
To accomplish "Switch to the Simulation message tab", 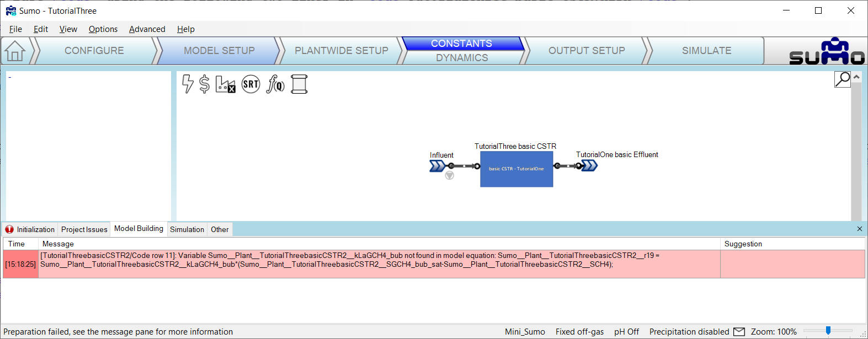I will click(187, 229).
